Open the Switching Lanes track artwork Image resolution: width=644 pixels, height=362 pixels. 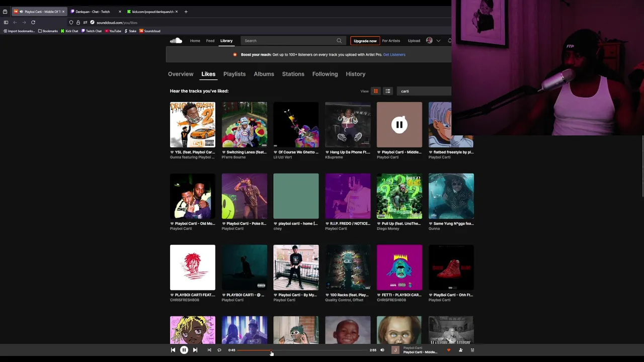245,125
